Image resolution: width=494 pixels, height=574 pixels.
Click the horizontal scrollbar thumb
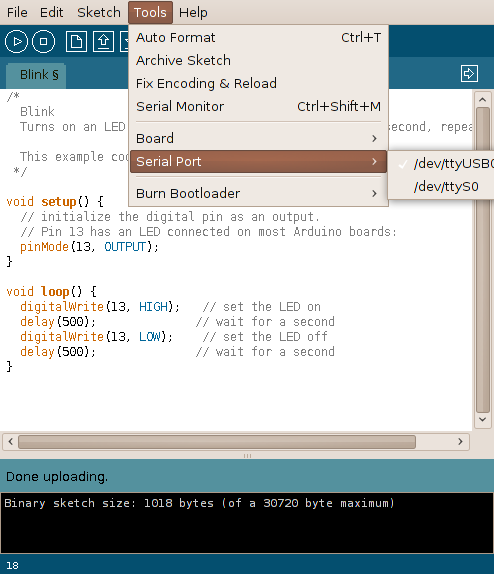pyautogui.click(x=217, y=442)
